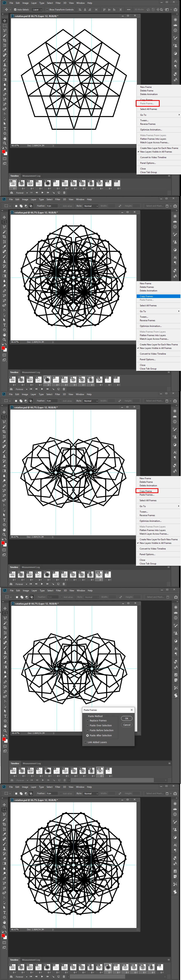Toggle the Show Transform Controls checkbox

(47, 9)
